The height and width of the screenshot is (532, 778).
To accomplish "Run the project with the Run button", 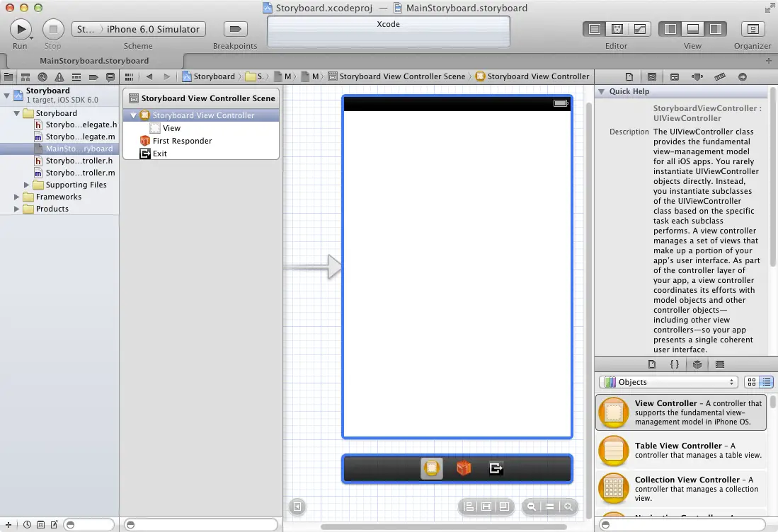I will coord(21,29).
